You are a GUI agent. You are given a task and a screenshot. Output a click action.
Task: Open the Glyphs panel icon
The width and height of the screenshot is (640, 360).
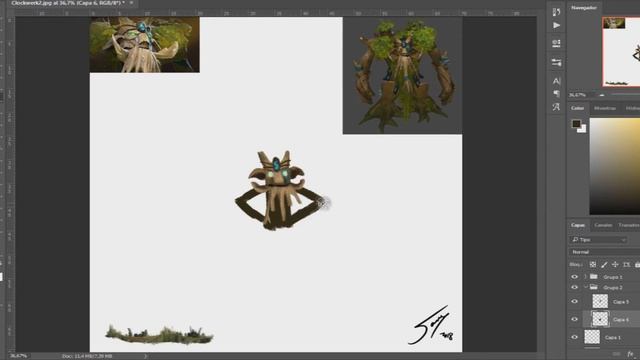(556, 107)
